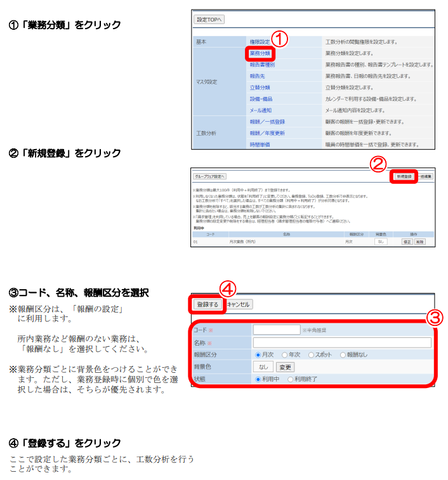Open the メール通知 settings link
Screen dimensions: 448x480
click(x=261, y=110)
